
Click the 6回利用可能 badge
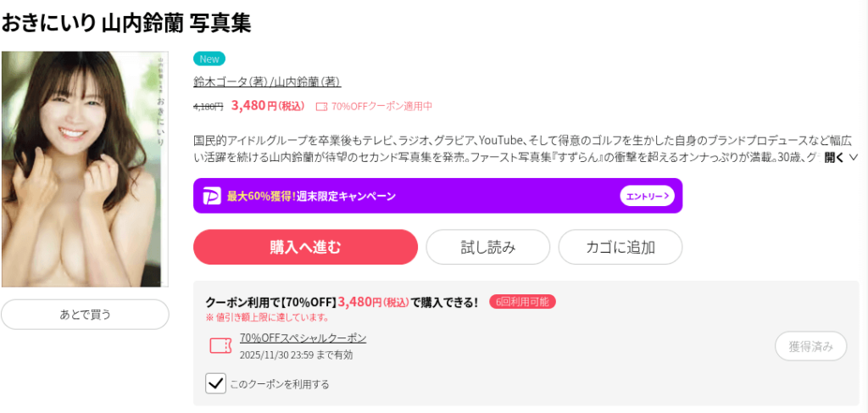point(522,302)
